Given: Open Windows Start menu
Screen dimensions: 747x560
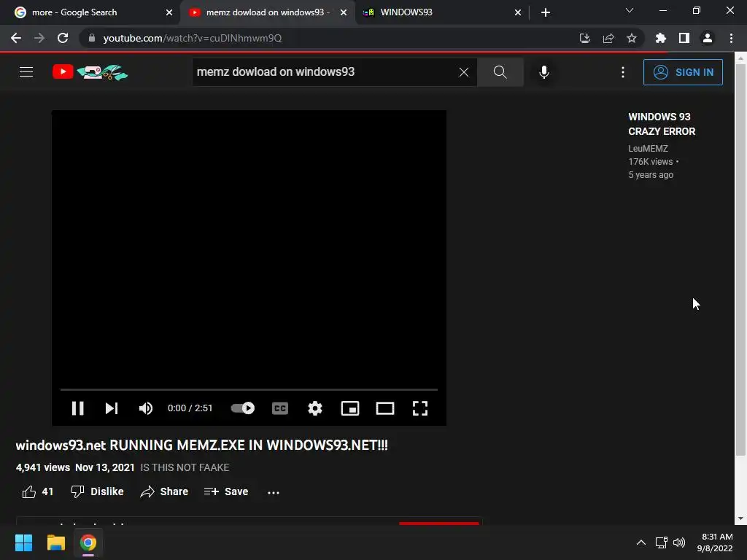Looking at the screenshot, I should pyautogui.click(x=23, y=542).
